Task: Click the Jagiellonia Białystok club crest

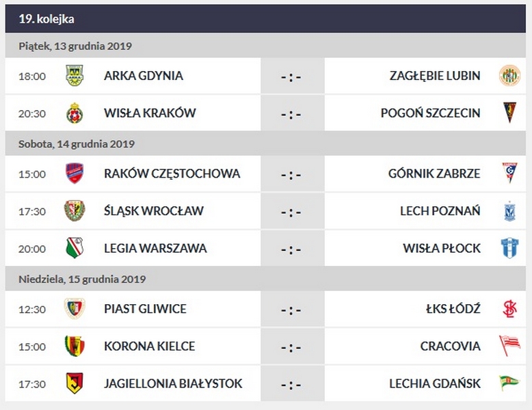Action: 75,383
